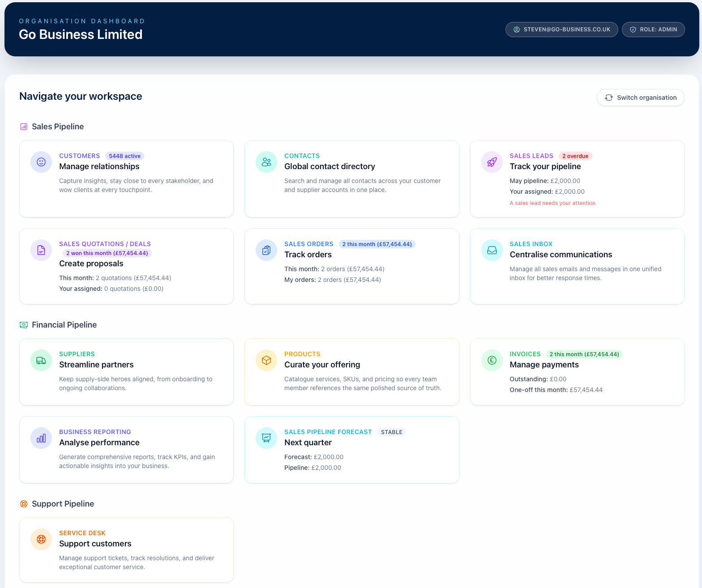Click the refresh icon in Switch organisation
Screen dimensions: 702x588
(x=609, y=98)
